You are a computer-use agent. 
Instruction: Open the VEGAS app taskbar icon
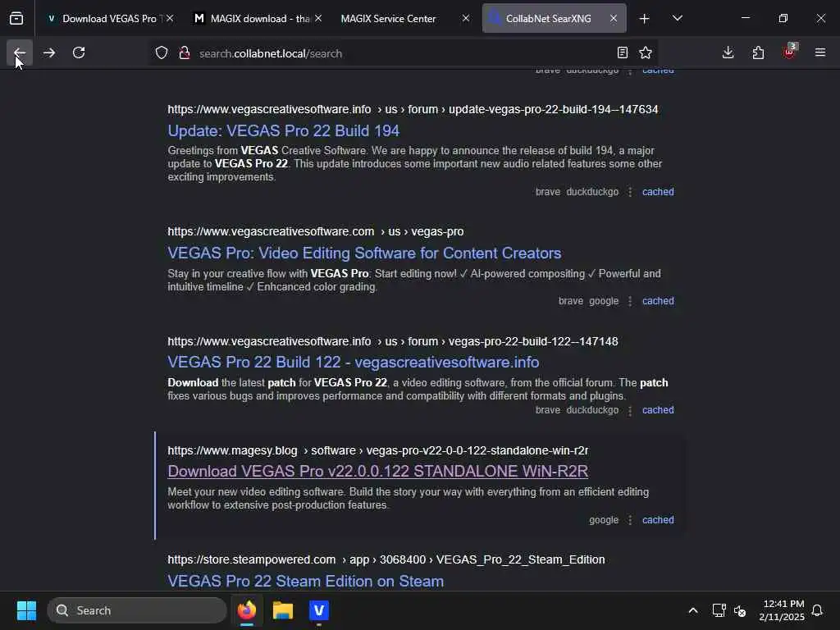pos(319,610)
